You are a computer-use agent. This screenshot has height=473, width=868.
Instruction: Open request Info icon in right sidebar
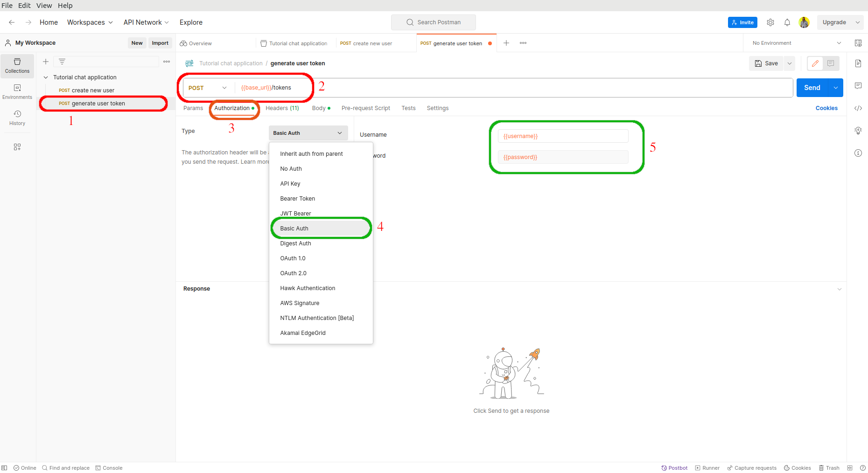click(x=858, y=153)
